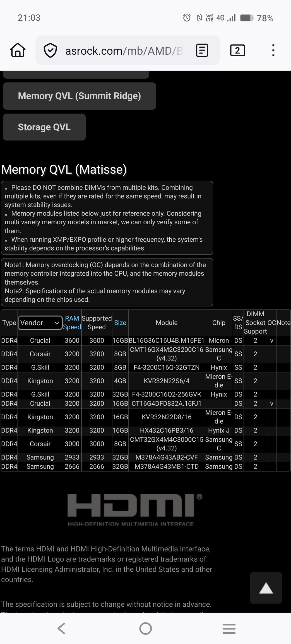291x644 pixels.
Task: Select Hynix J chip cell
Action: point(219,431)
